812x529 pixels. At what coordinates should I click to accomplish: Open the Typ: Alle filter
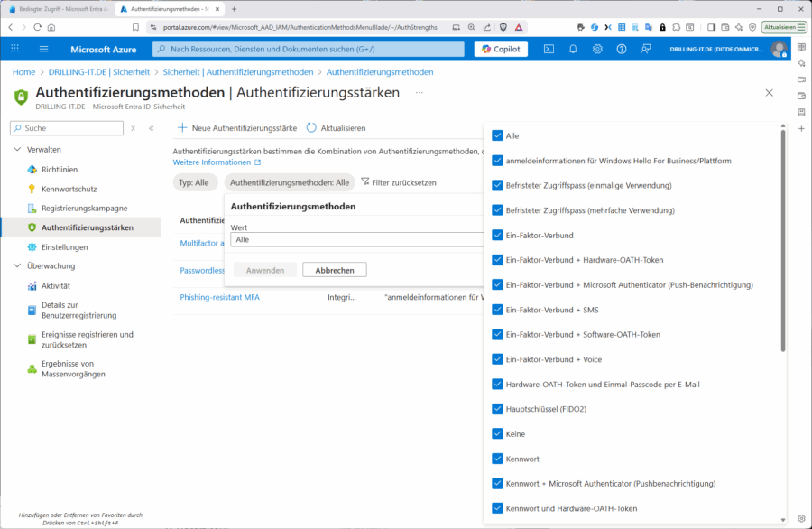(x=195, y=182)
